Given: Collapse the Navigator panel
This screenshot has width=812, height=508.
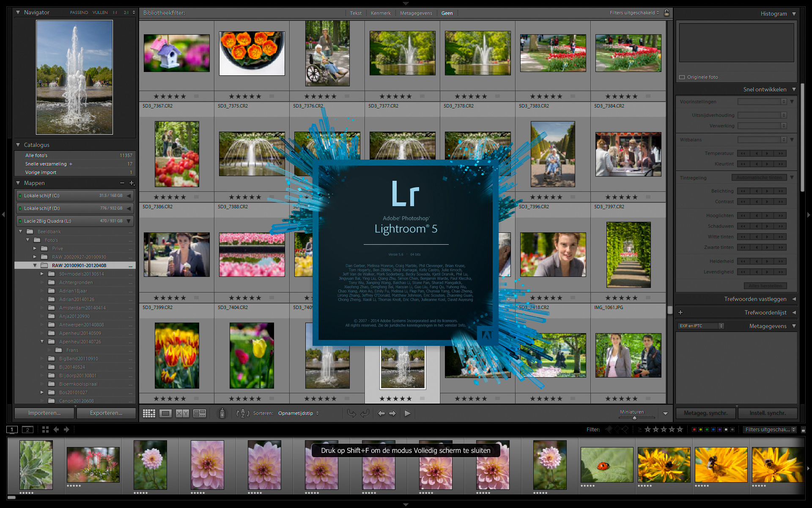Looking at the screenshot, I should (18, 12).
